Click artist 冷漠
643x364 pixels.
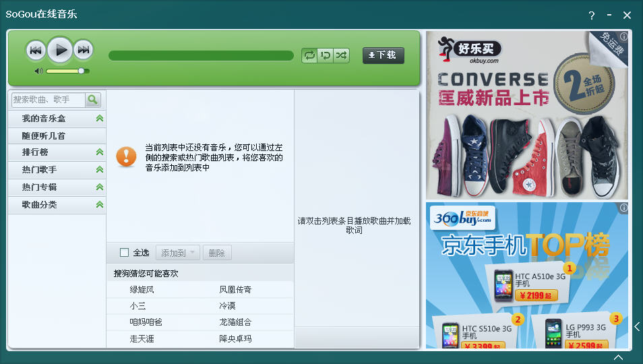[227, 306]
